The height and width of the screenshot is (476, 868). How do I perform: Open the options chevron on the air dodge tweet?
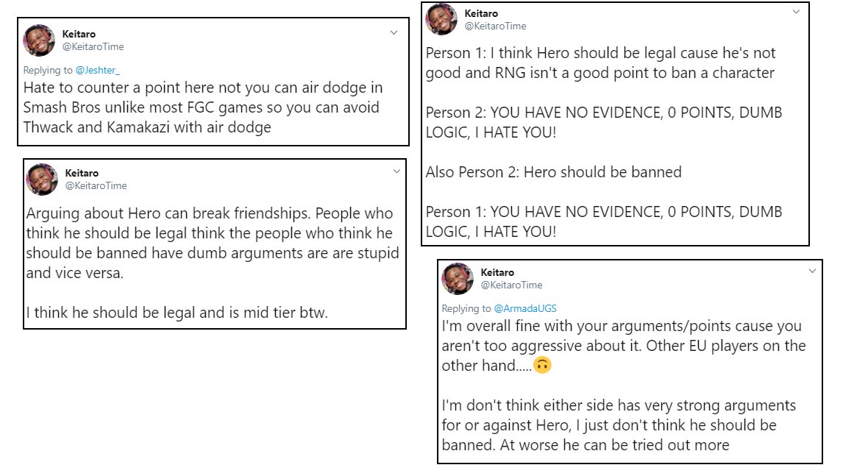(394, 32)
